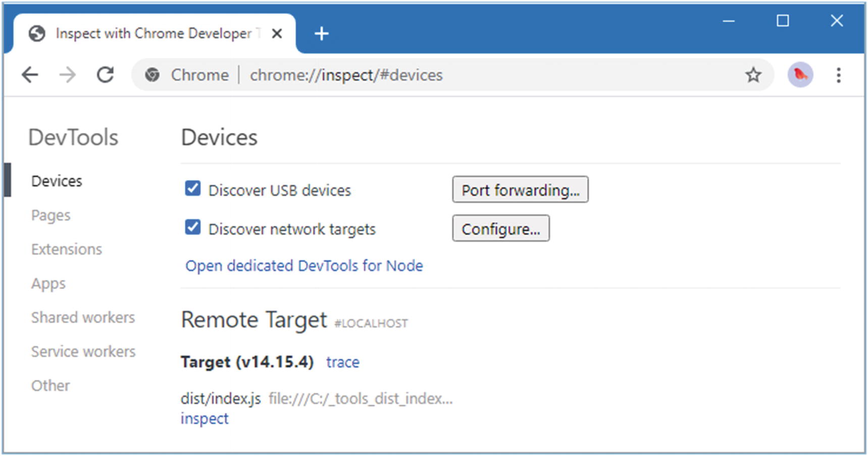This screenshot has width=868, height=456.
Task: Open Chrome's three-dot menu
Action: click(838, 75)
